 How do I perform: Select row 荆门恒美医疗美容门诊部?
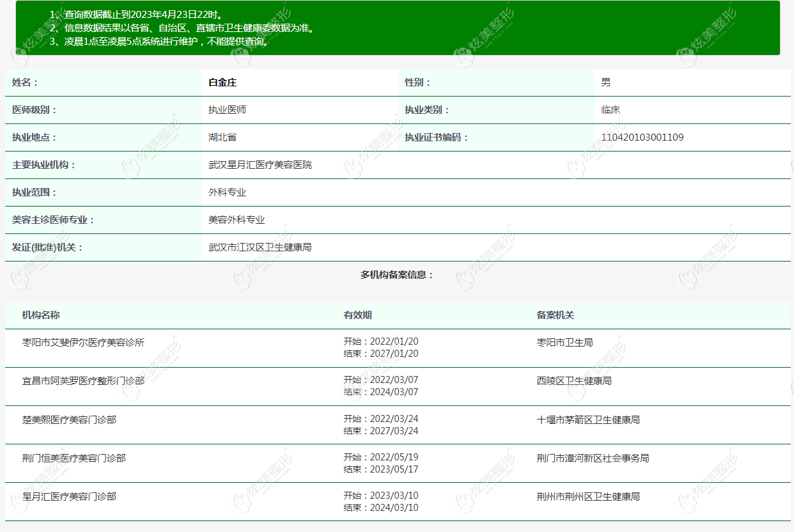[398, 463]
